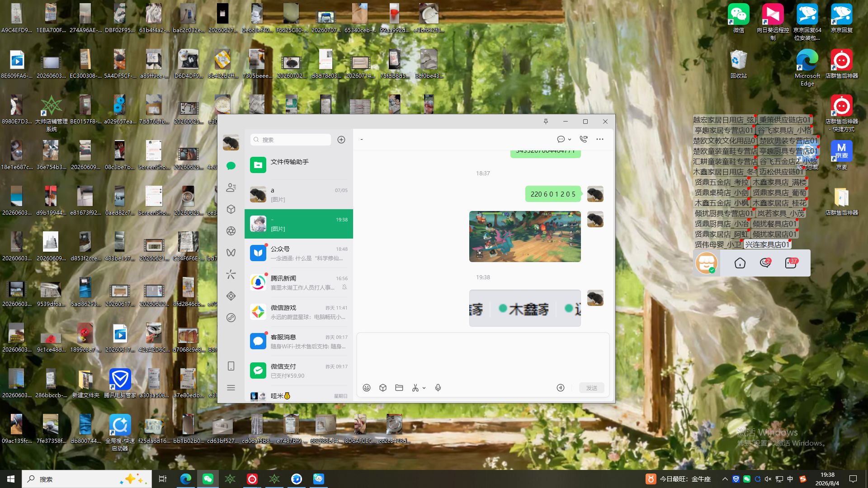Viewport: 868px width, 488px height.
Task: Open the 文件传输助手 chat
Action: (x=299, y=165)
